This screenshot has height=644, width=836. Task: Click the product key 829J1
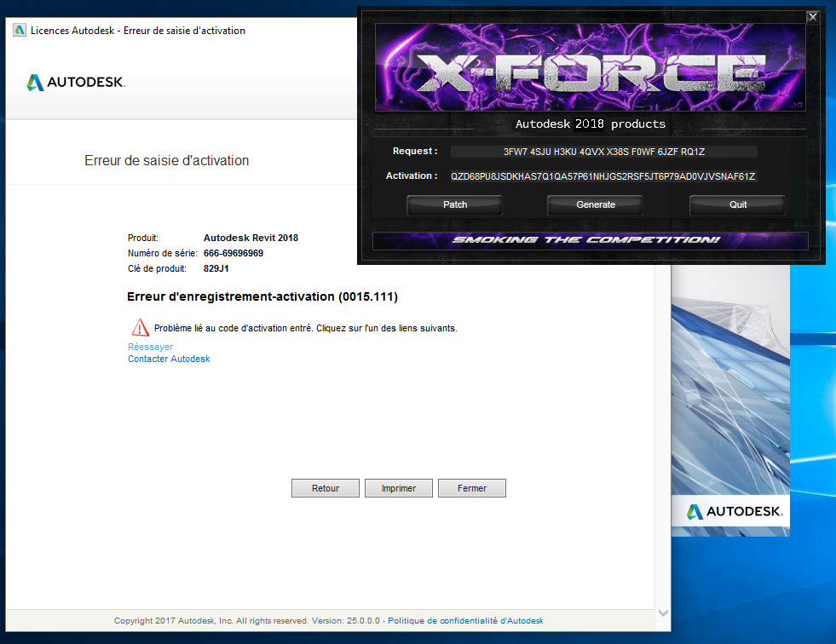click(x=216, y=268)
